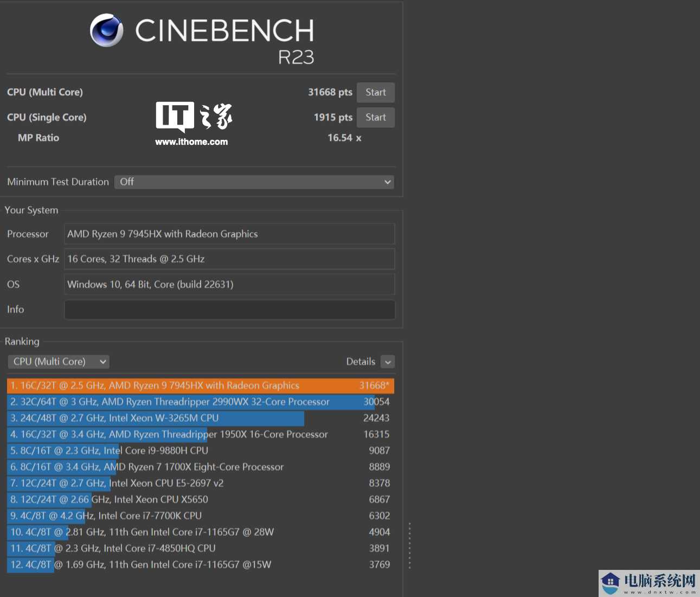The image size is (700, 597).
Task: Click the CPU (Single Core) label
Action: click(47, 117)
